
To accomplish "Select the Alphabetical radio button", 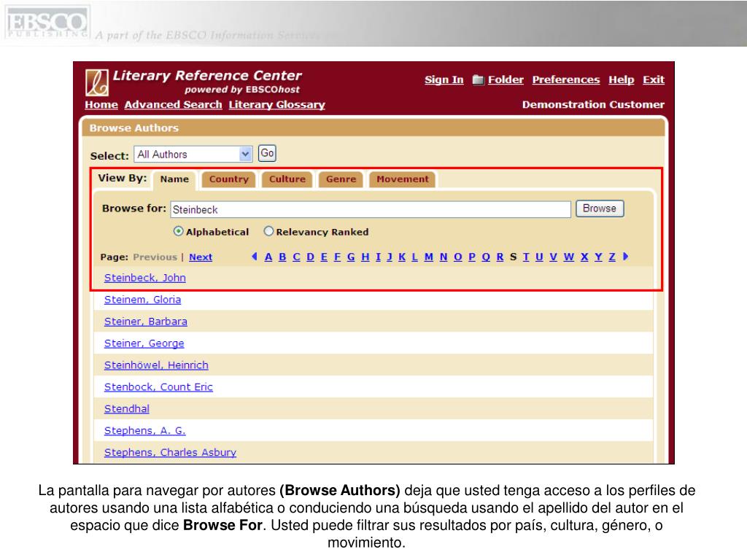I will [178, 231].
